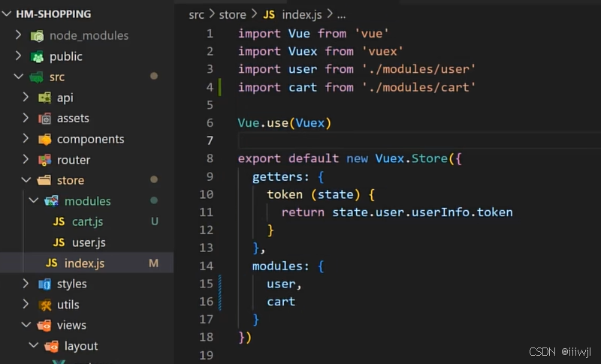Screen dimensions: 601x364
Task: Click line number 14 in the gutter
Action: click(206, 266)
